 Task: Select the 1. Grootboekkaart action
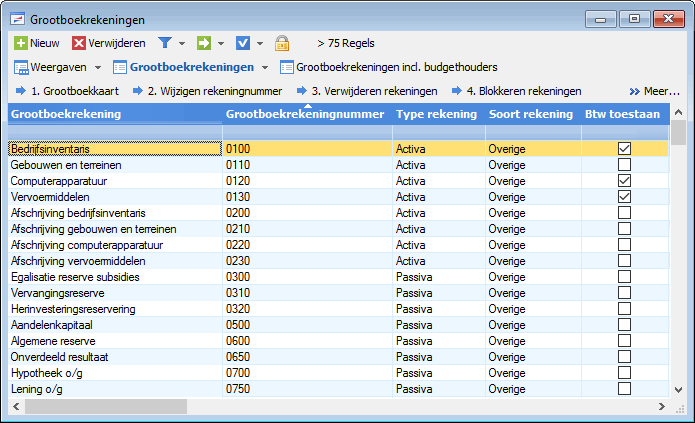67,91
